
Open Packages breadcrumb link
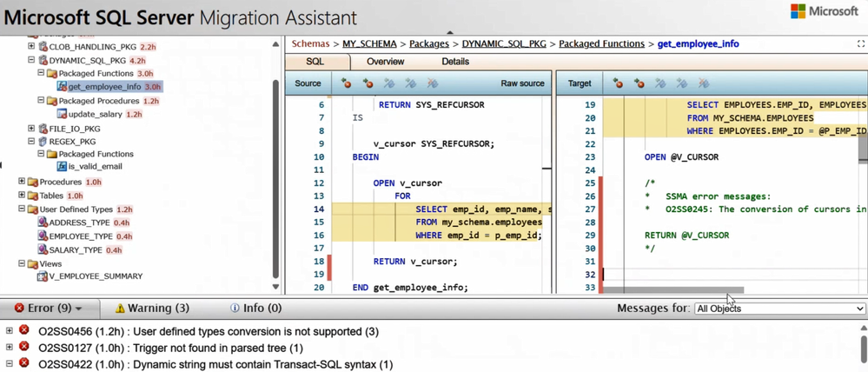pyautogui.click(x=429, y=43)
